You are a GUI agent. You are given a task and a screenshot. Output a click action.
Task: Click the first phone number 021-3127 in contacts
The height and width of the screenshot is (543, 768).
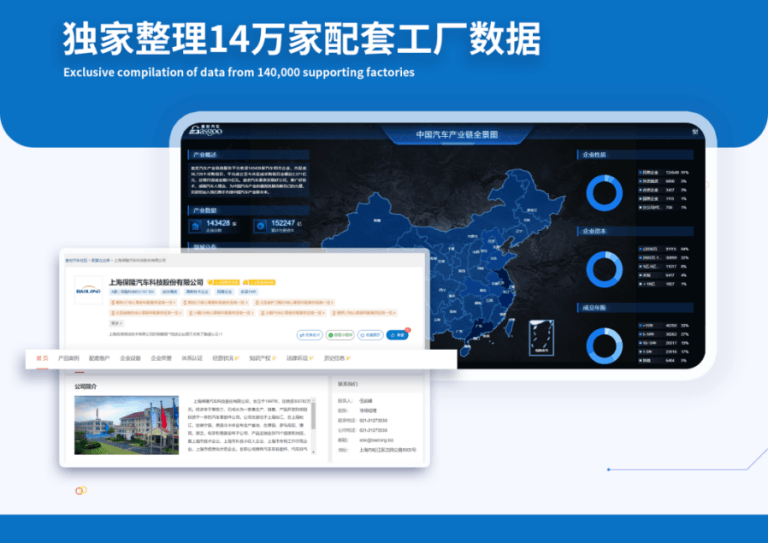pyautogui.click(x=373, y=421)
